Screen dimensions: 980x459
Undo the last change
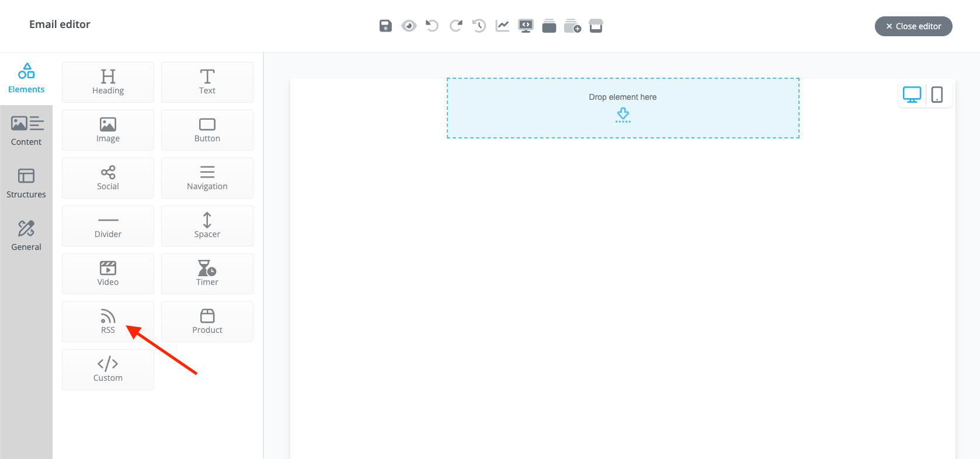pos(432,26)
